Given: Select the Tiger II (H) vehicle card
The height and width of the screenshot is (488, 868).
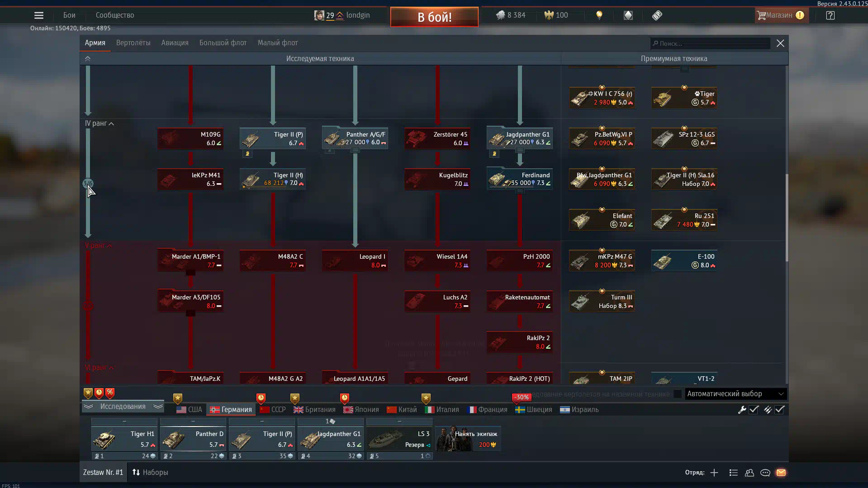Looking at the screenshot, I should (x=273, y=179).
